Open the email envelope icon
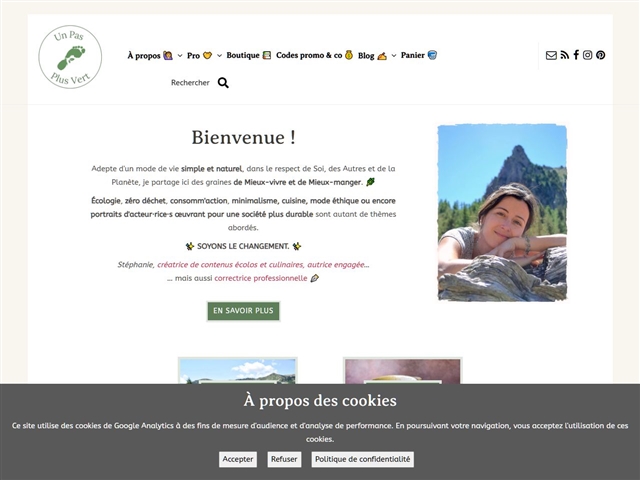The image size is (640, 480). (551, 55)
